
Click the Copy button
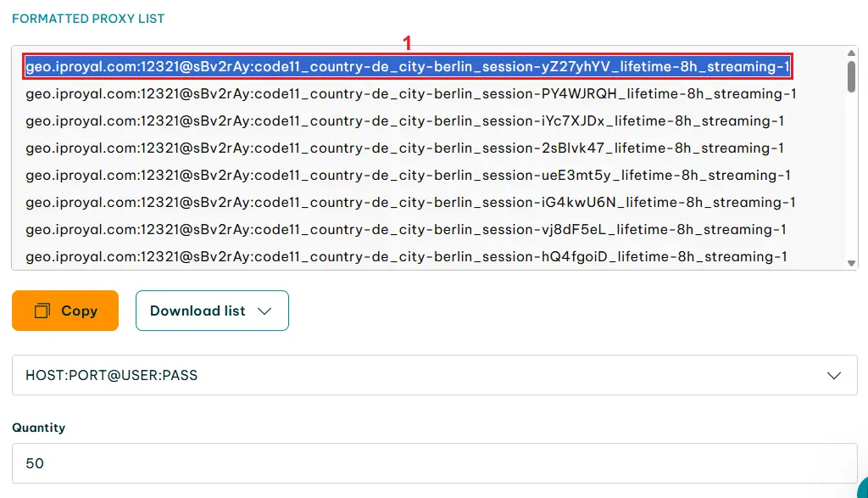pos(65,311)
